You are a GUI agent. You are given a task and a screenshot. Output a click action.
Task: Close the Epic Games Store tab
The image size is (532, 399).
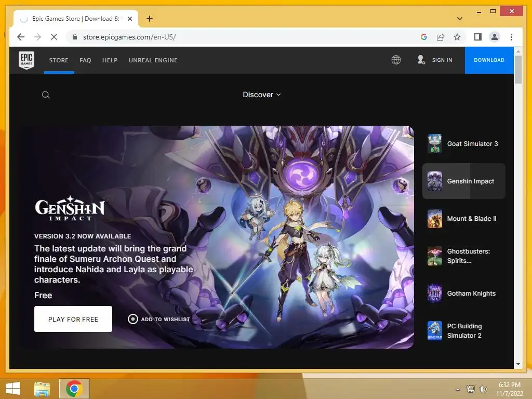click(129, 19)
